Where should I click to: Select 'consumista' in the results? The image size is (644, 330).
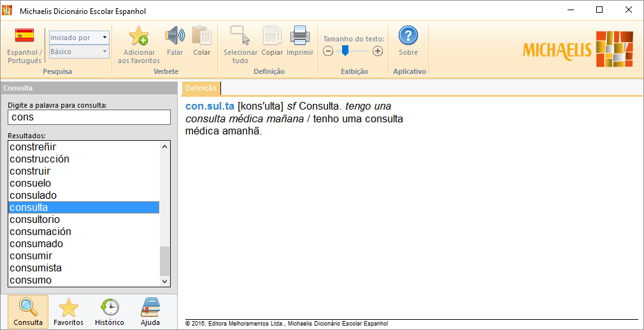click(x=84, y=268)
